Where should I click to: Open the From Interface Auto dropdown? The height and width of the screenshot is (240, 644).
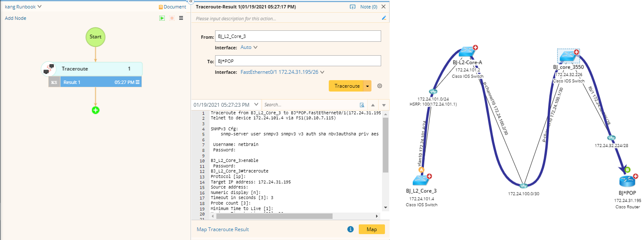[x=249, y=47]
